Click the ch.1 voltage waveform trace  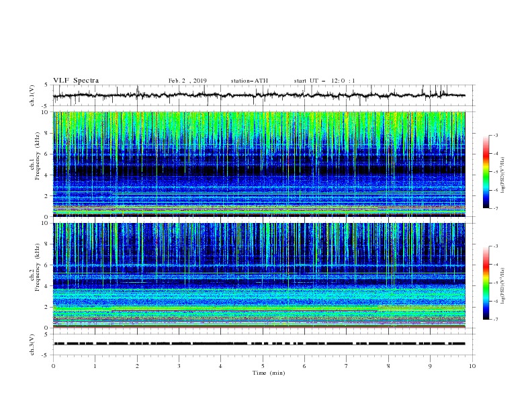(259, 95)
